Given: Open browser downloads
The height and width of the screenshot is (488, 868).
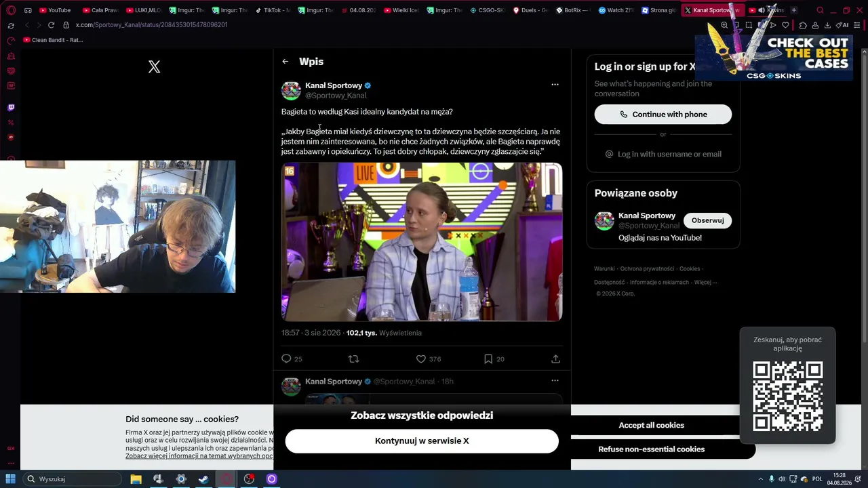Looking at the screenshot, I should pyautogui.click(x=827, y=25).
